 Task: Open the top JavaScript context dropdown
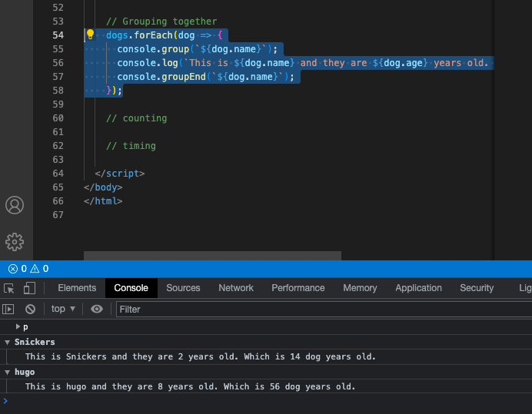(63, 309)
